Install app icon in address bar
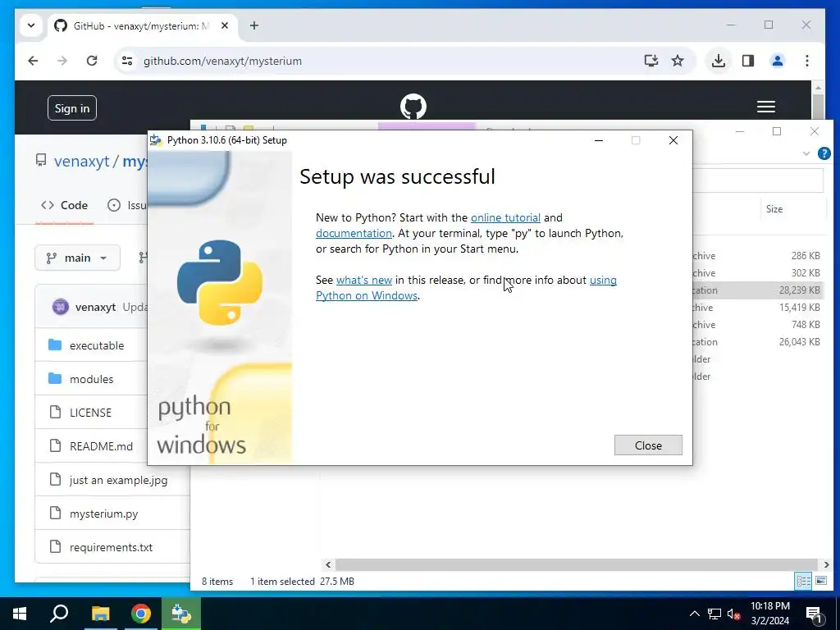The image size is (840, 630). [651, 61]
